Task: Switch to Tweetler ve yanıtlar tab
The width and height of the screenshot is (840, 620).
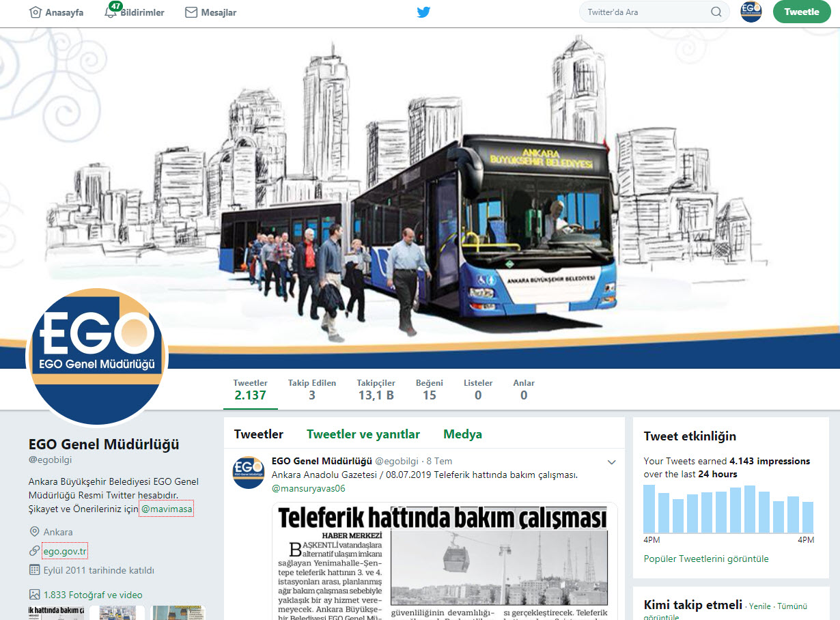Action: pos(363,434)
